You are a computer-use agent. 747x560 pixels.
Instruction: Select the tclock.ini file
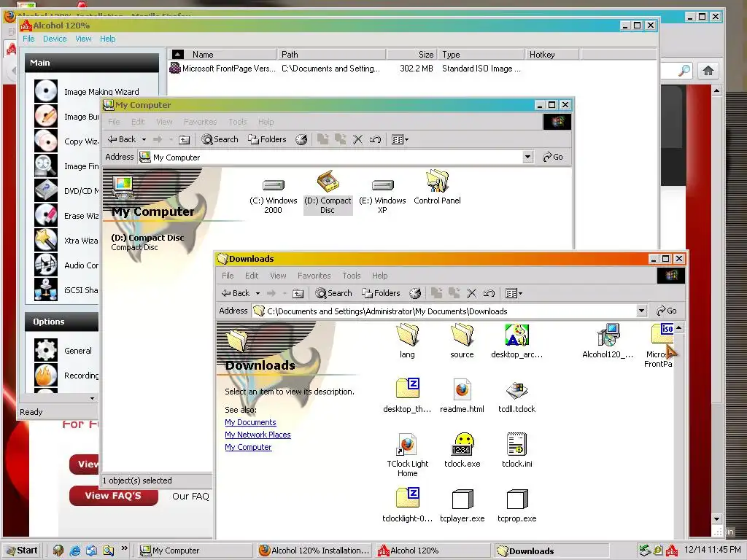(517, 450)
